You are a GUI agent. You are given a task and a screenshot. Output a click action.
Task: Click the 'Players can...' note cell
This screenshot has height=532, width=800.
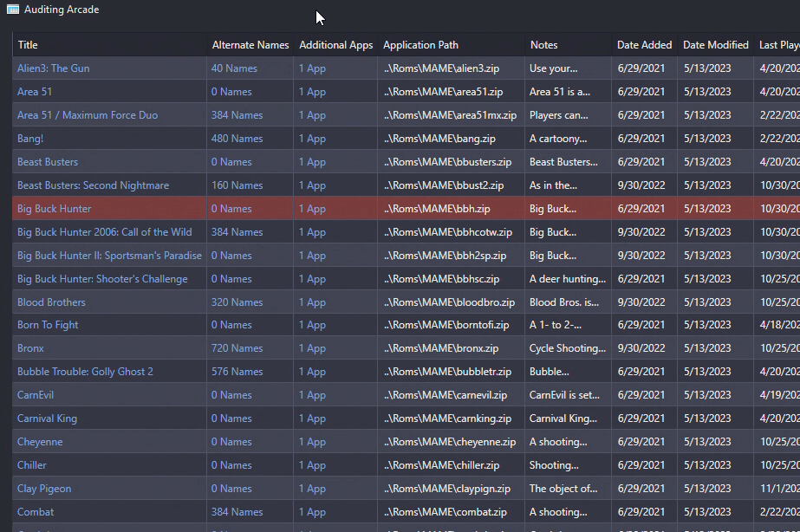point(559,115)
